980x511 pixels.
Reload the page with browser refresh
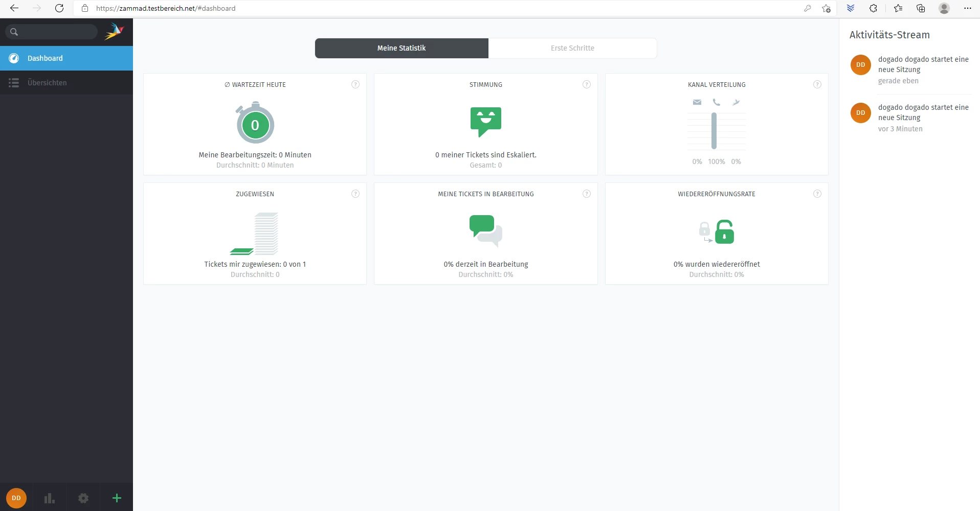click(59, 8)
